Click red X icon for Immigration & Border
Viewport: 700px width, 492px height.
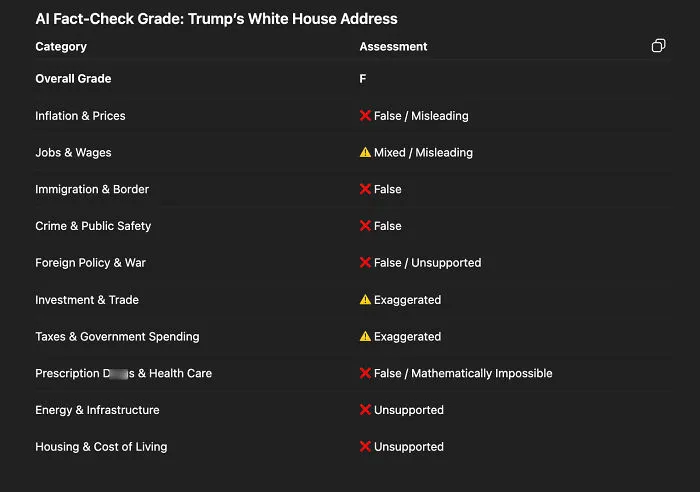(x=365, y=189)
